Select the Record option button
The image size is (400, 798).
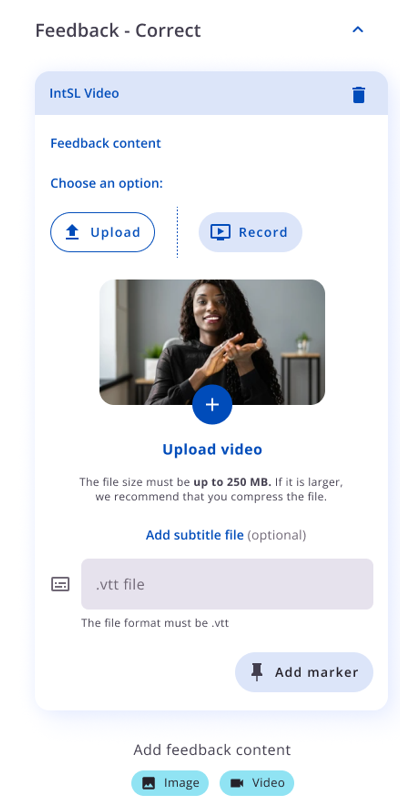(x=250, y=232)
